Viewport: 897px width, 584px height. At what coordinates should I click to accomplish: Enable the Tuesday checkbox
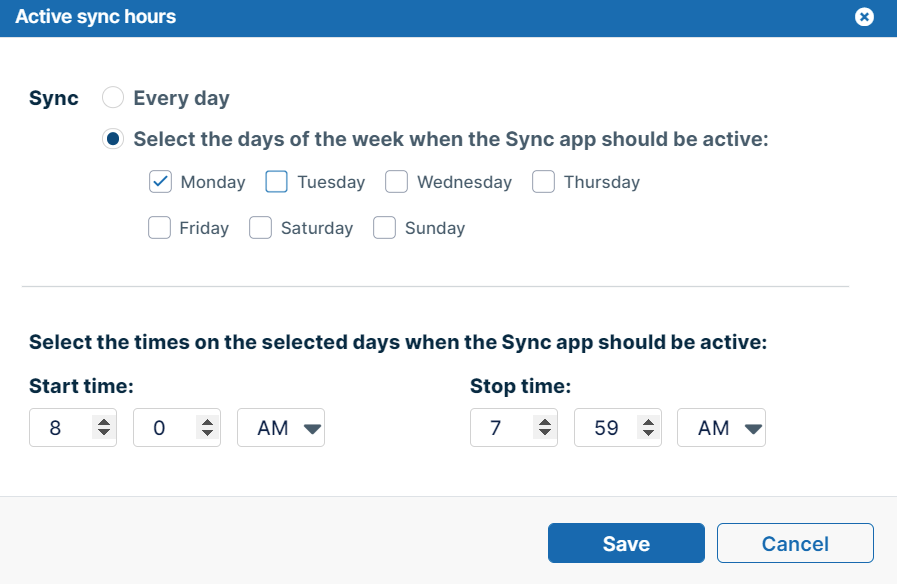277,182
